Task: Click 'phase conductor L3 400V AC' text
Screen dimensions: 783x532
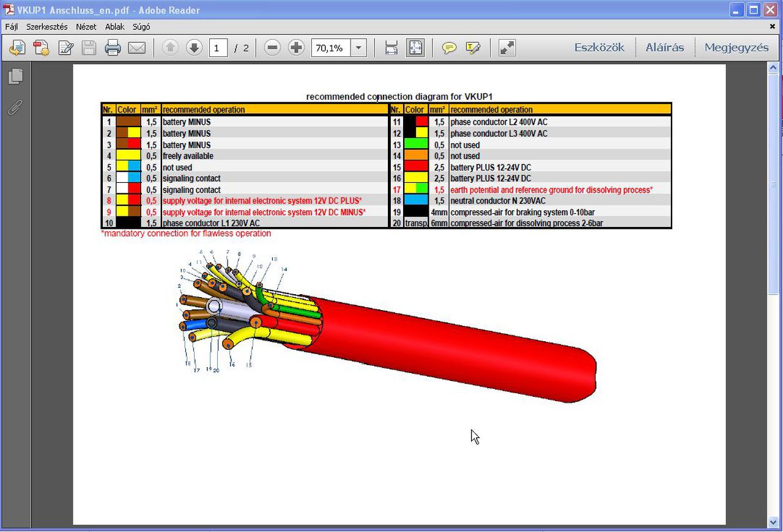Action: coord(499,133)
